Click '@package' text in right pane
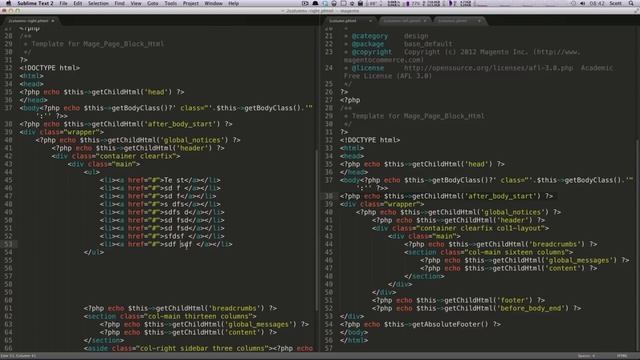Screen dimensions: 640x360 tap(368, 44)
